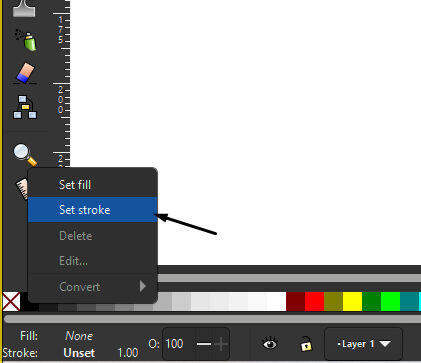Select the Connector diagram tool
The image size is (421, 363).
pyautogui.click(x=25, y=107)
